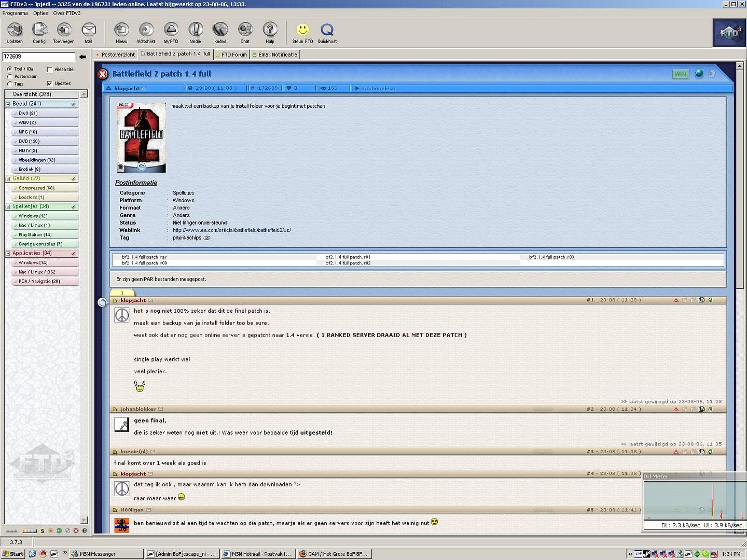Switch to the Email Notificatie tab

(x=275, y=54)
